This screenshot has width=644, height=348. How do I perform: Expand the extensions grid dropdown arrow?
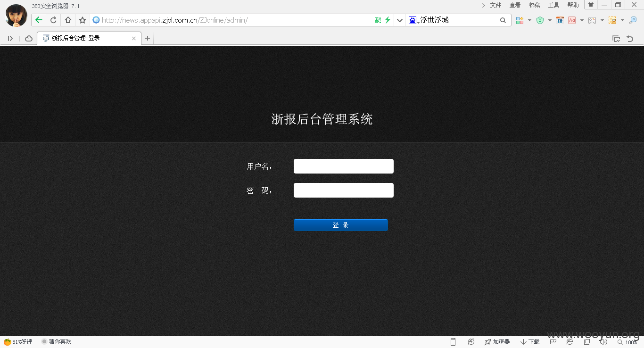[529, 20]
